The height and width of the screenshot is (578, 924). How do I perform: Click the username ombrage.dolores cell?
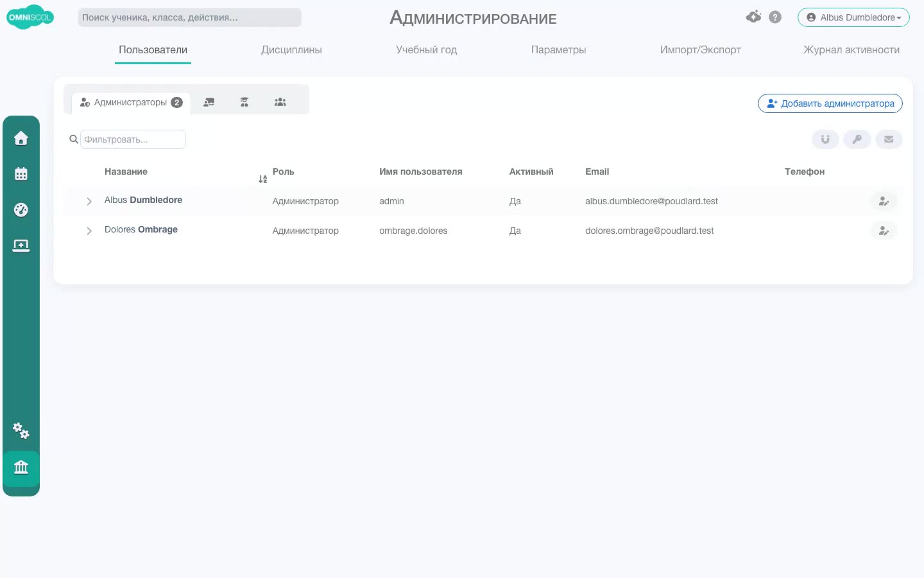coord(413,231)
